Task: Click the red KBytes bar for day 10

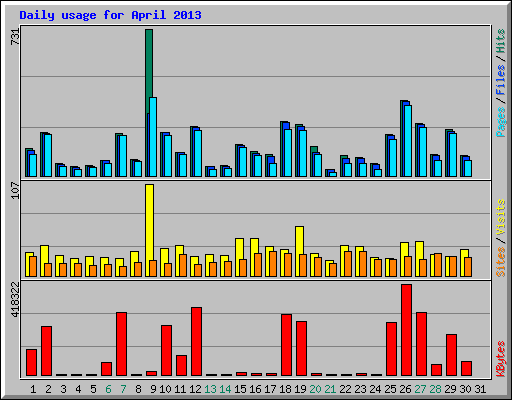Action: pos(166,351)
